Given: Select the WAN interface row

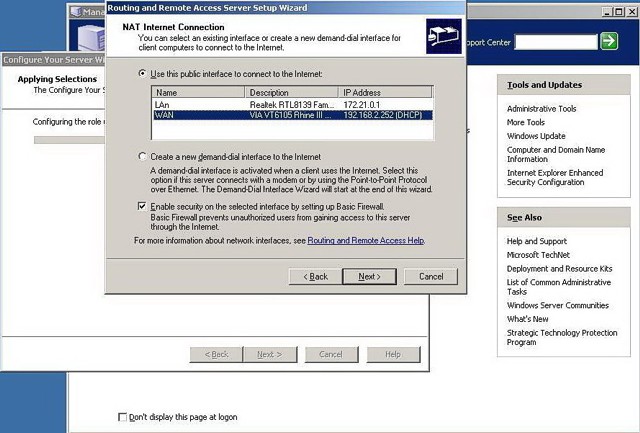Looking at the screenshot, I should 293,115.
